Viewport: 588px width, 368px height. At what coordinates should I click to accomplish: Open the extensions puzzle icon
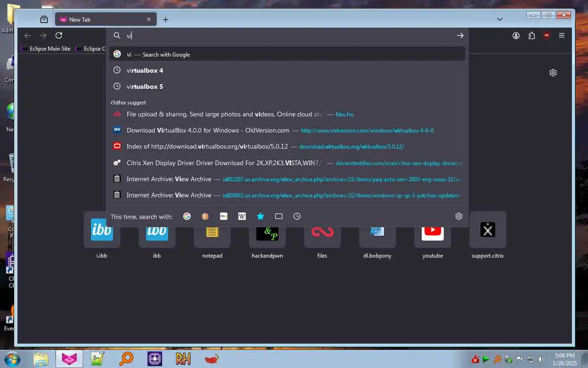pyautogui.click(x=531, y=35)
